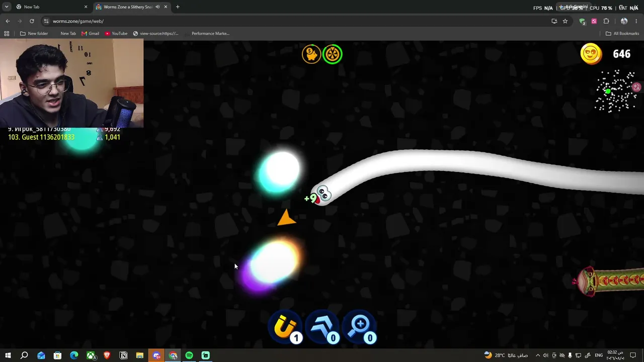The image size is (644, 362).
Task: Open the Chrome profile avatar
Action: point(624,21)
